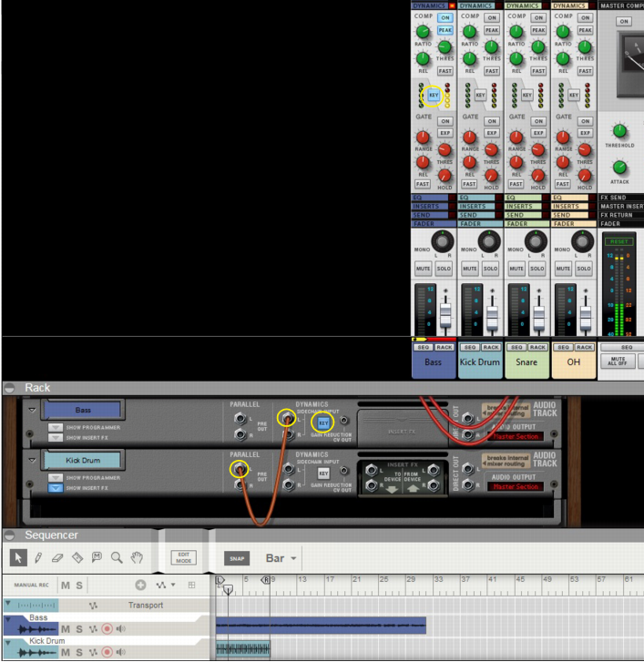Toggle KEY sidechain on Bass mixer channel
This screenshot has width=644, height=662.
point(434,95)
